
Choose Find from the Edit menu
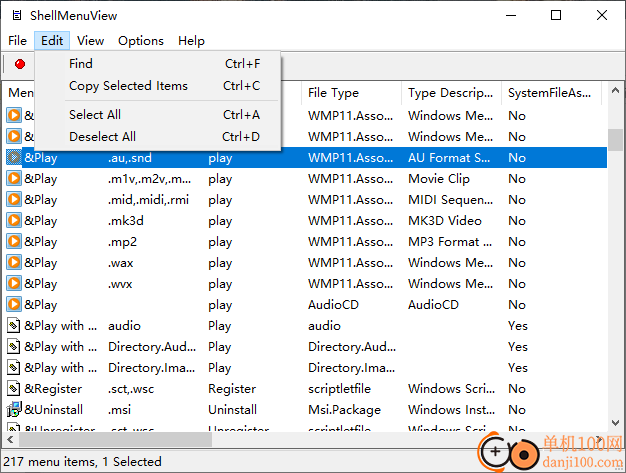[158, 64]
